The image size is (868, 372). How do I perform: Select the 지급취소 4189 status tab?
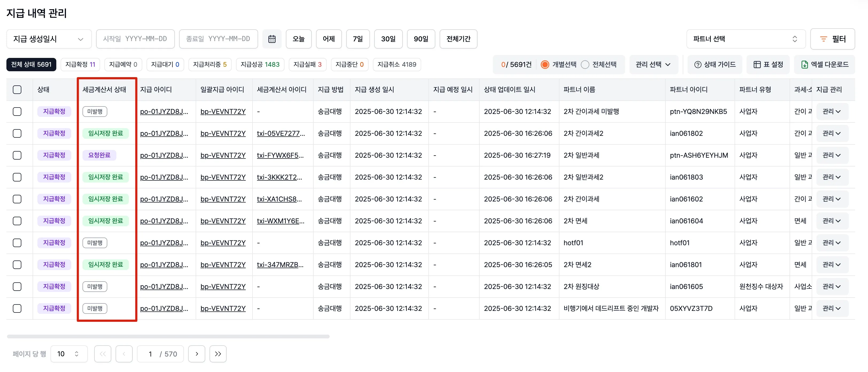[x=397, y=65]
